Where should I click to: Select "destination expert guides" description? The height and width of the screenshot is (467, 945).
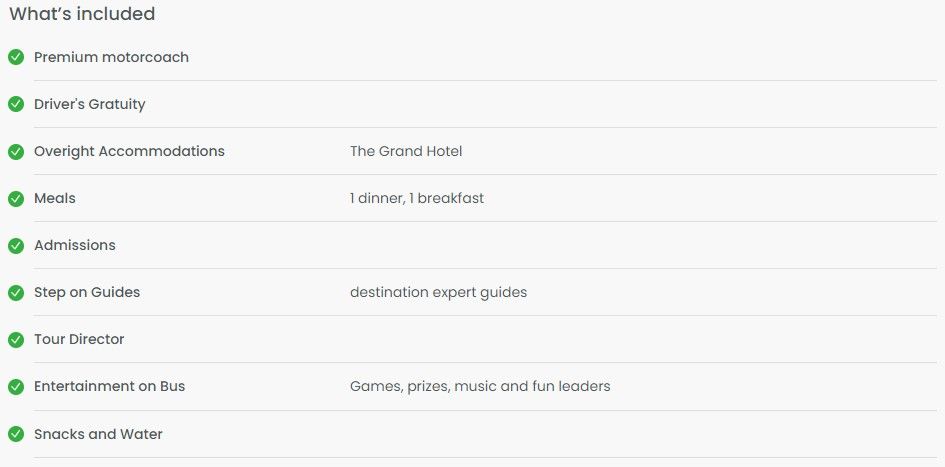(439, 292)
